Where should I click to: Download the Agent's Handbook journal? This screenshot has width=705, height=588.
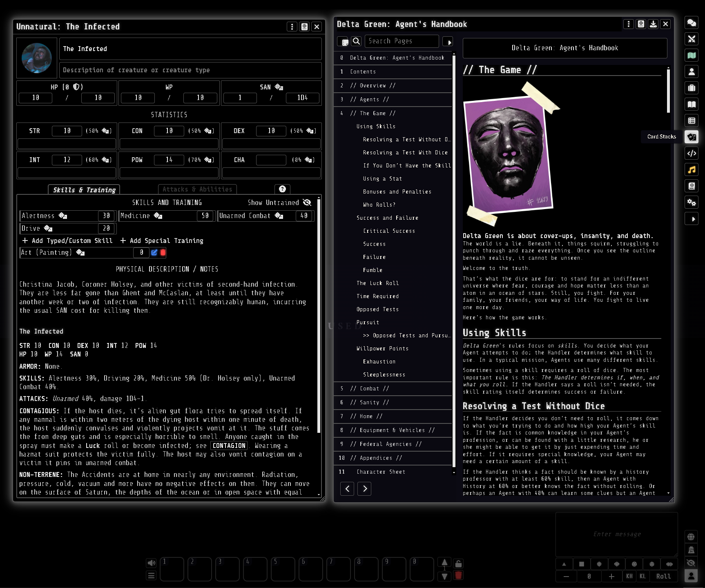click(x=653, y=24)
